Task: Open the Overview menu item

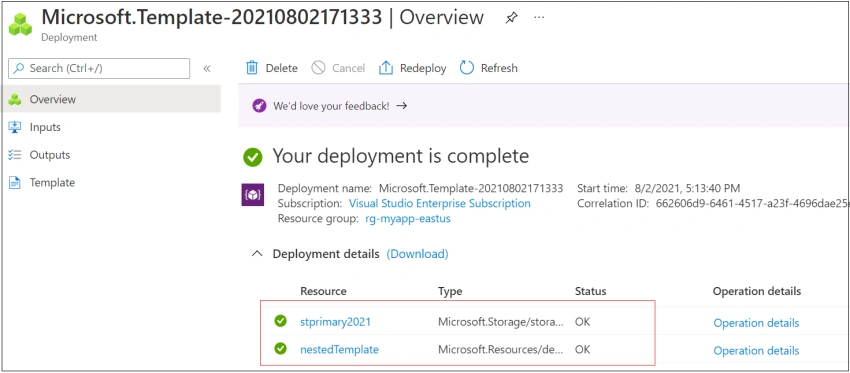Action: [111, 99]
